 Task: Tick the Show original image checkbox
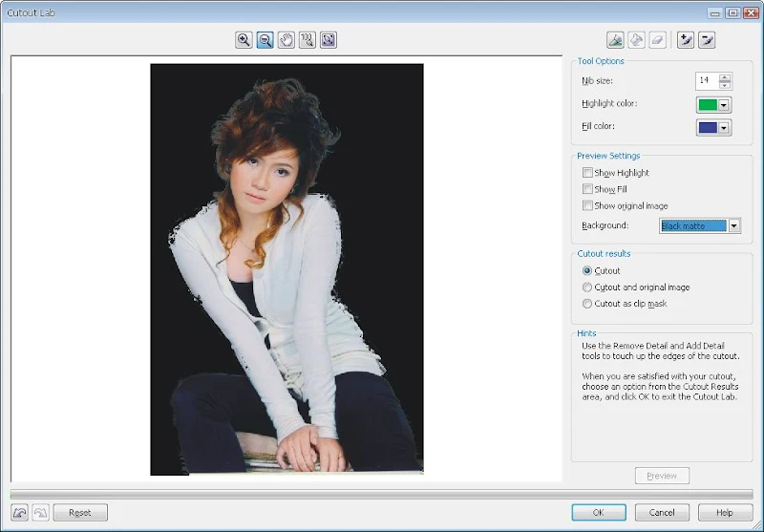587,205
